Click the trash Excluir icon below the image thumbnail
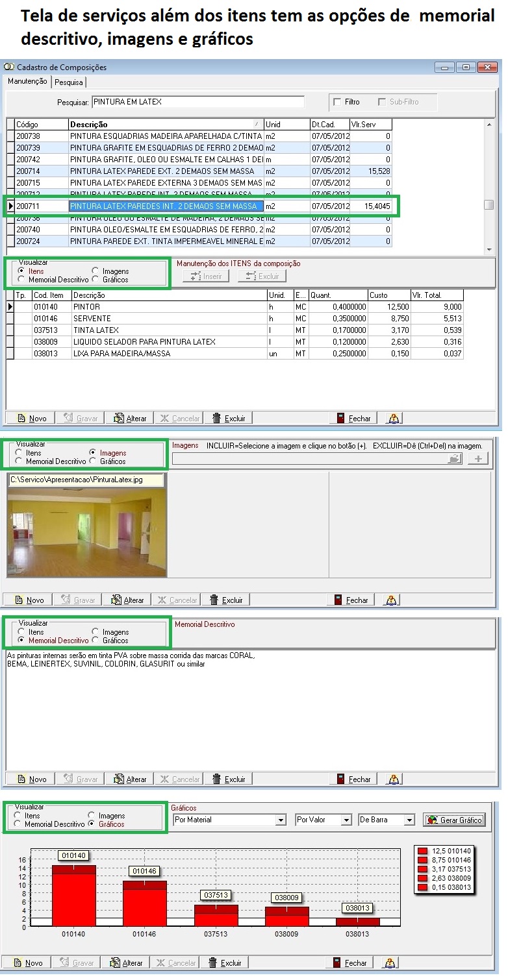The width and height of the screenshot is (508, 980). click(x=214, y=600)
